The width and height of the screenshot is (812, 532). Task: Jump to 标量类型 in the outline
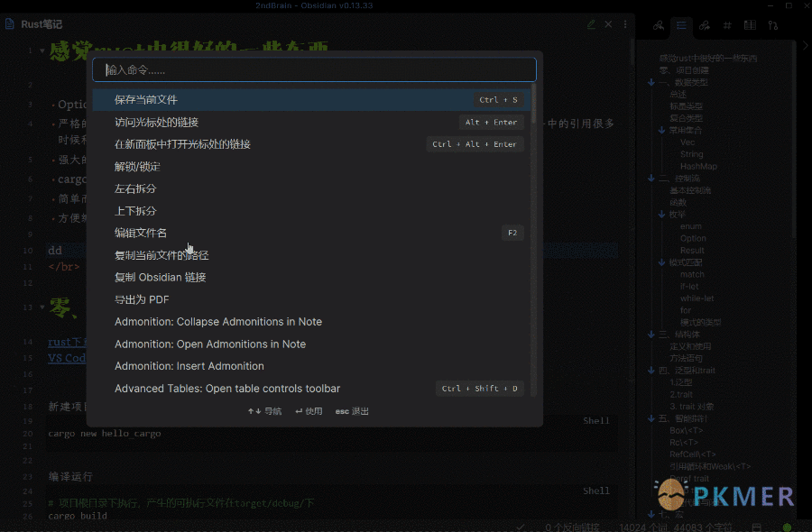(x=687, y=106)
